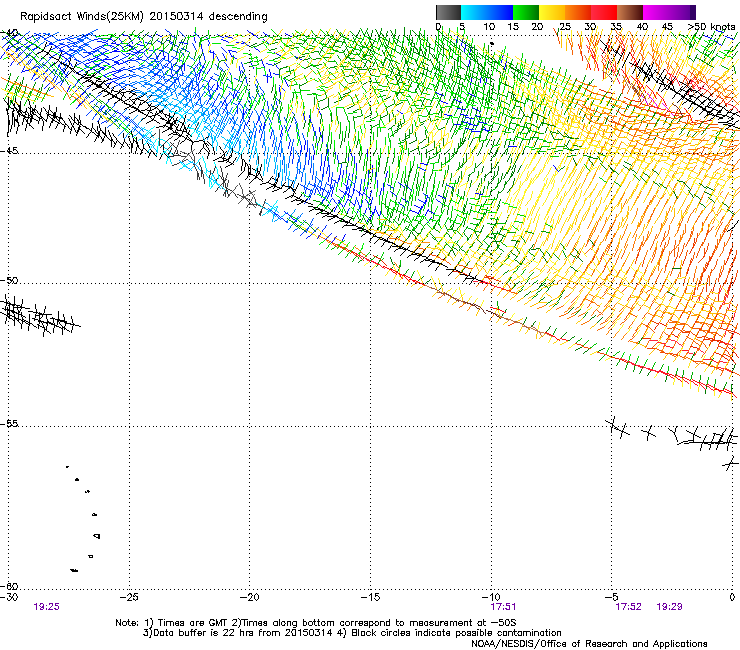The width and height of the screenshot is (740, 650).
Task: Click the '>50 knots' legend label
Action: [x=711, y=27]
